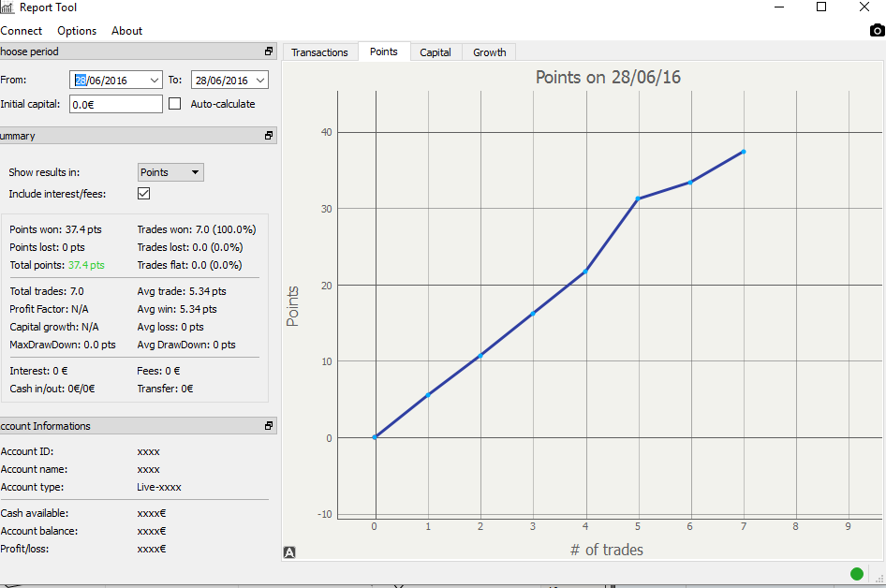Viewport: 886px width, 588px height.
Task: Open the To date dropdown
Action: (x=260, y=81)
